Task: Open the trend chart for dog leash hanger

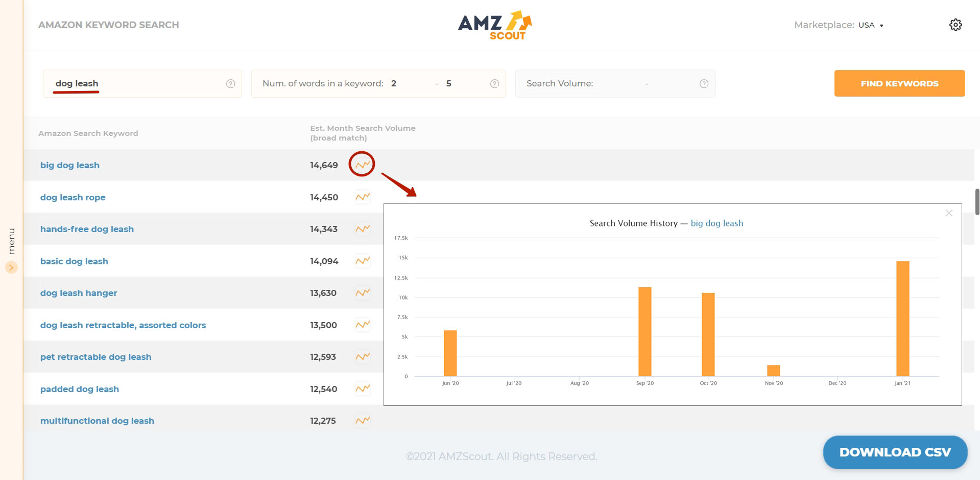Action: click(x=362, y=293)
